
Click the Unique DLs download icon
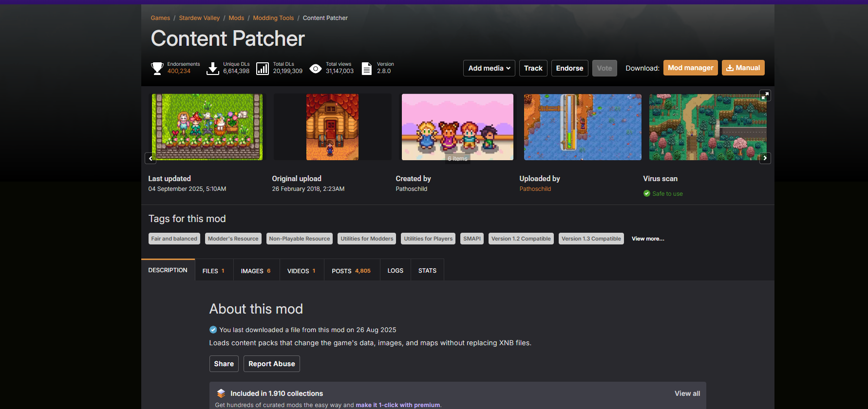click(x=213, y=68)
